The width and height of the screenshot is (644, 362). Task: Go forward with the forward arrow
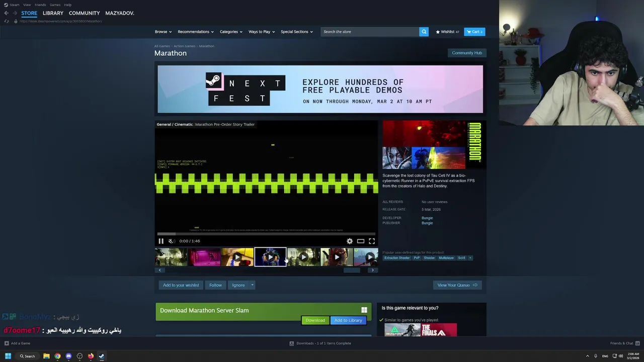pos(15,13)
